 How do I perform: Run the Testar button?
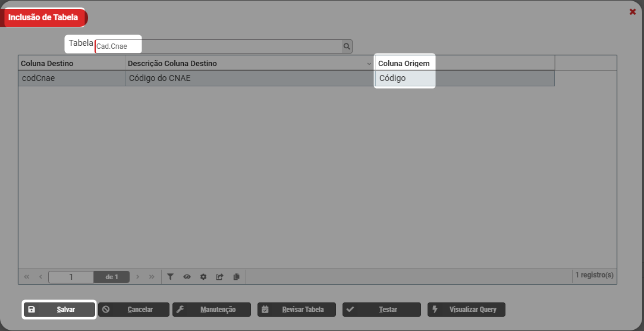coord(382,310)
